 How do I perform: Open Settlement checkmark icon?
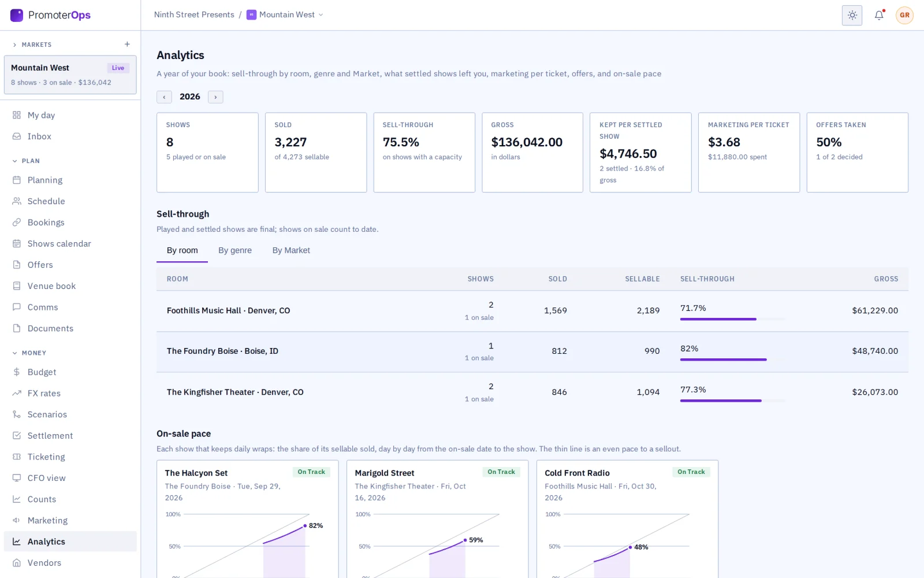pos(17,436)
